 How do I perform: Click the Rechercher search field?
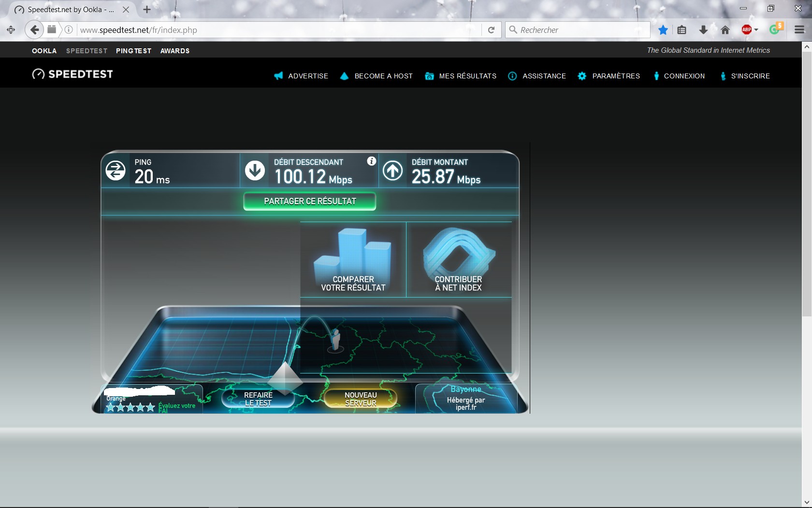(x=580, y=30)
